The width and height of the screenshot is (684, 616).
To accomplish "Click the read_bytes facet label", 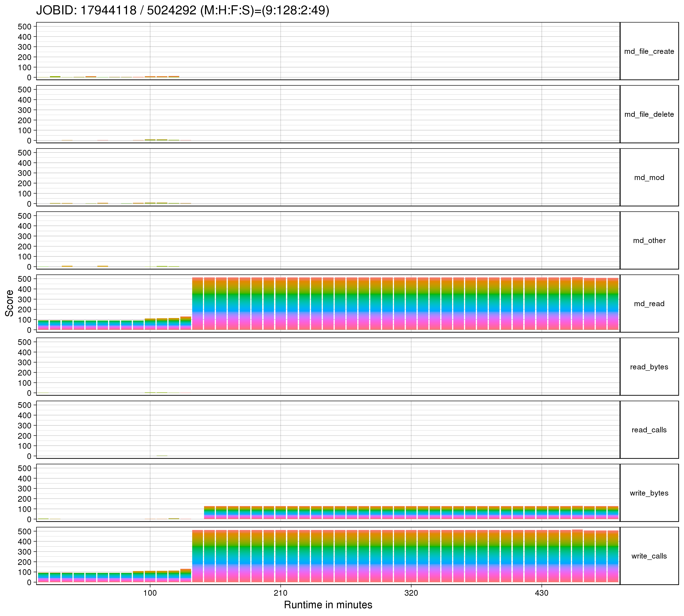I will pos(649,367).
